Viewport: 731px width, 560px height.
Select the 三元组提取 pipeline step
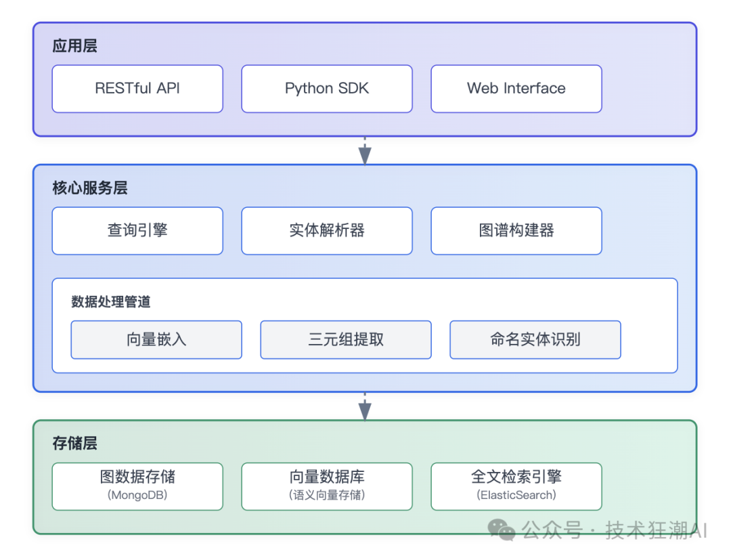click(x=346, y=340)
